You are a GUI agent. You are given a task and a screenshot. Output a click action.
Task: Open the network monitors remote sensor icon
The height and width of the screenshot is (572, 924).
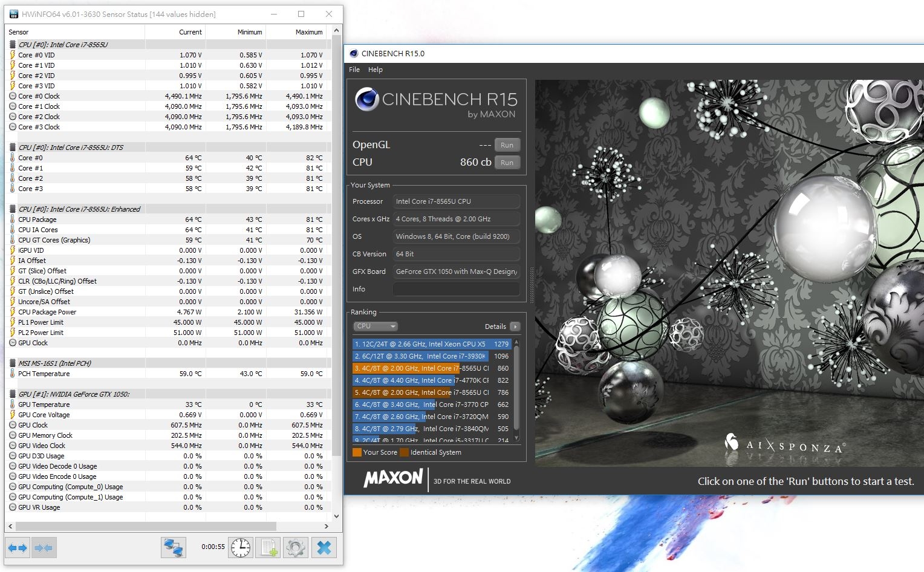pos(174,548)
